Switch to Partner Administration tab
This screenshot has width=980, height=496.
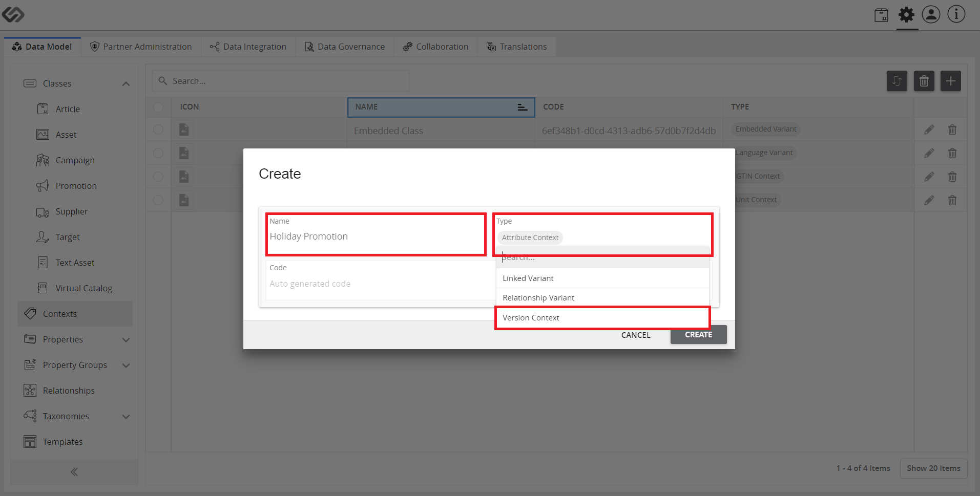point(141,47)
